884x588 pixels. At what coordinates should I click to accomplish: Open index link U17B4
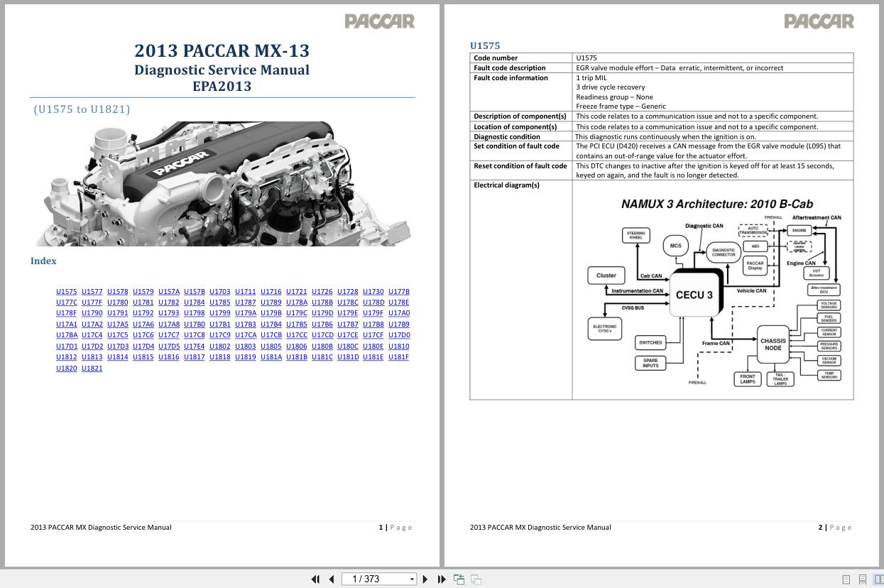click(x=271, y=324)
